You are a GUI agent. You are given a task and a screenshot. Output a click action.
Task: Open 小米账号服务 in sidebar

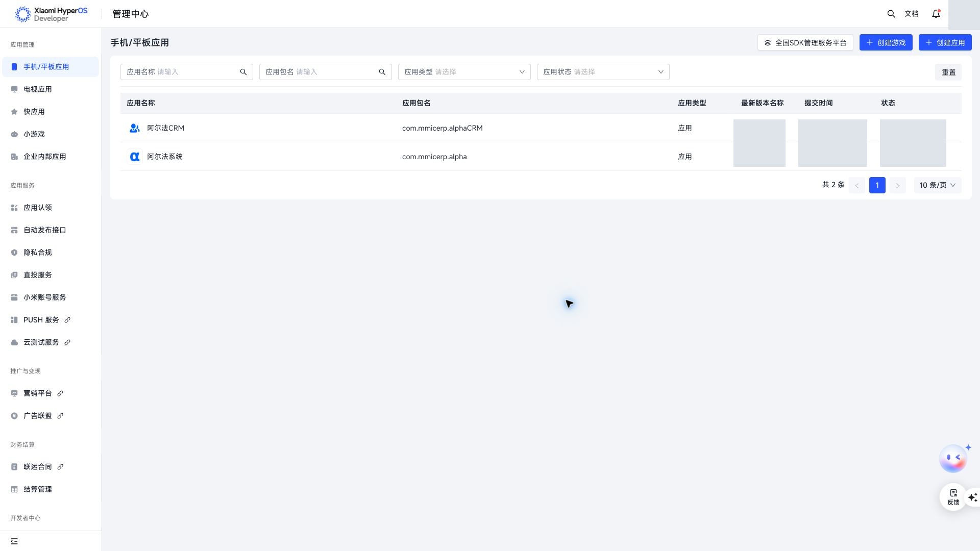51,297
